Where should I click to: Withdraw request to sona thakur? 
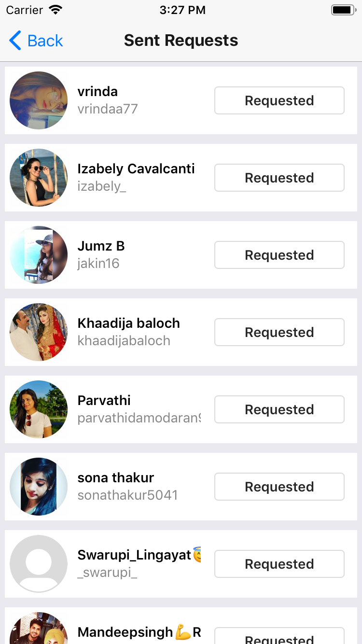point(279,487)
